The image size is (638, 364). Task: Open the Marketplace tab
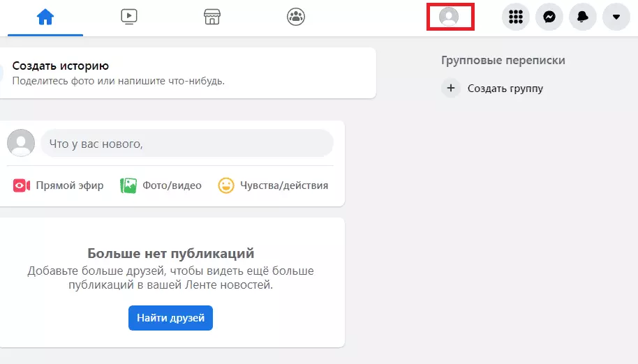(x=212, y=17)
